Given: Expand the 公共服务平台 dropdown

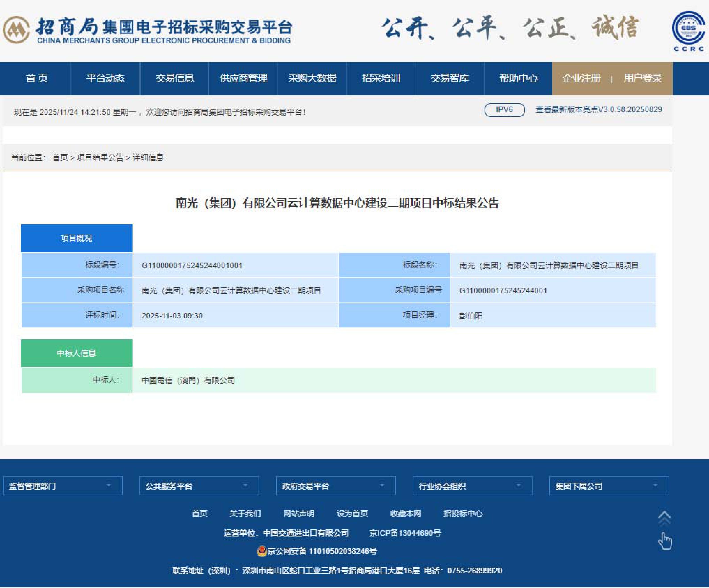Looking at the screenshot, I should [199, 486].
